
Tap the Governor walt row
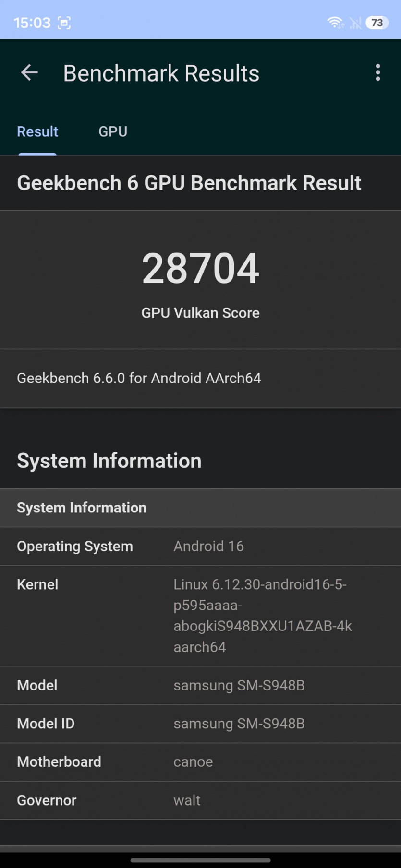point(200,800)
